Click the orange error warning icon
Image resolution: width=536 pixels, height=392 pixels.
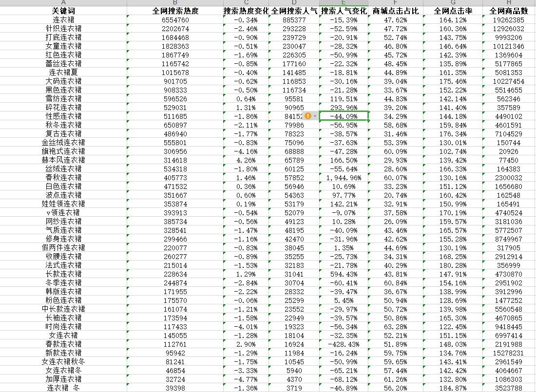[x=307, y=116]
